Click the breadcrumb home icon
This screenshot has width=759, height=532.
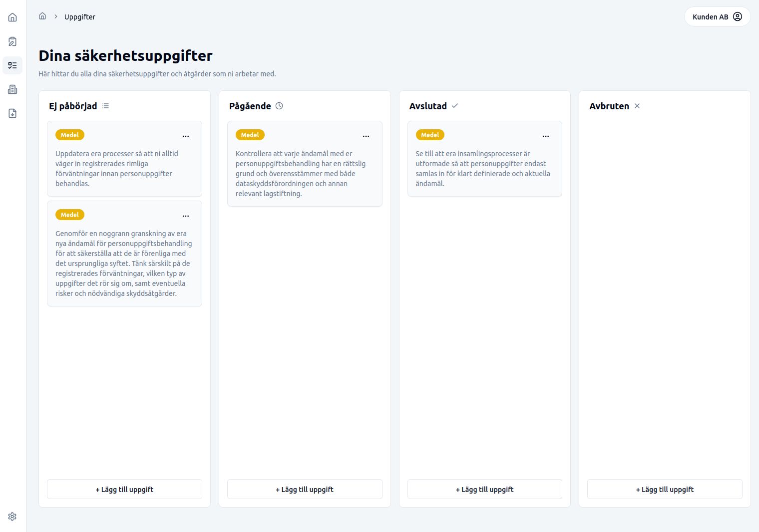coord(42,16)
